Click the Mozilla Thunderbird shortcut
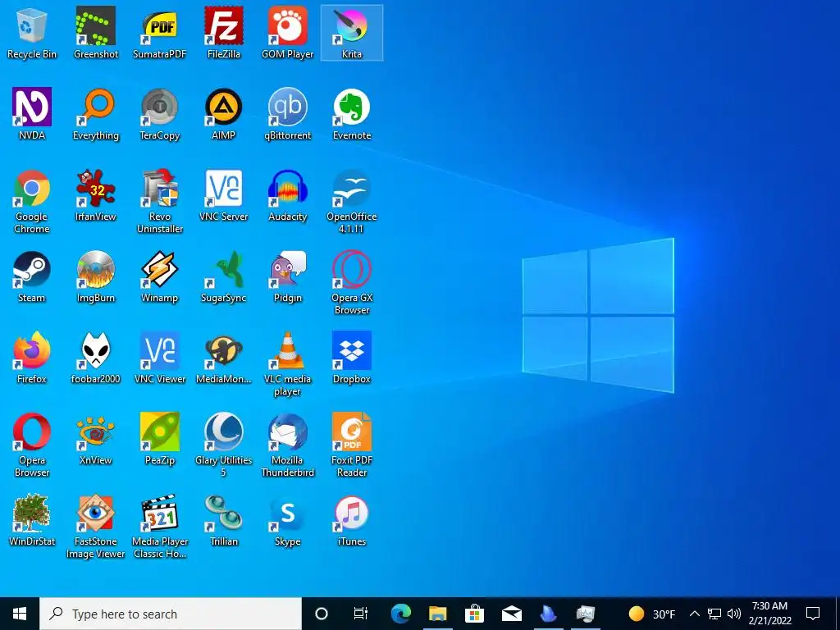This screenshot has height=630, width=840. [288, 445]
